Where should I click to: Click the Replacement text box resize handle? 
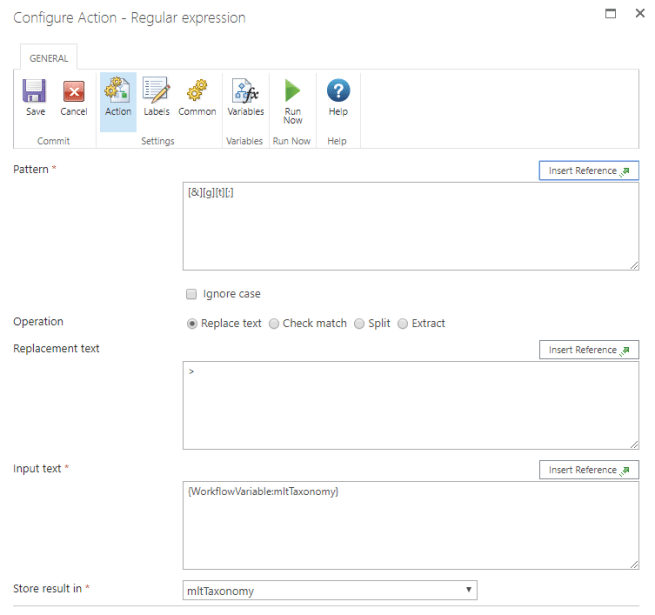[x=634, y=445]
